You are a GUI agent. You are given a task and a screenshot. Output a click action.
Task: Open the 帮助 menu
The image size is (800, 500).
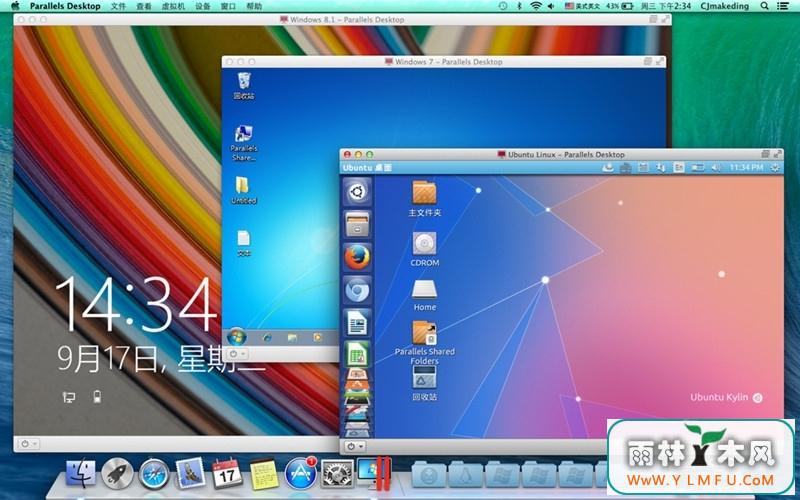pos(254,6)
